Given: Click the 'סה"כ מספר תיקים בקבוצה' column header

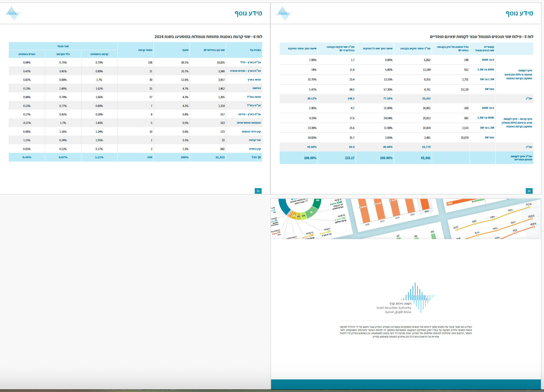Looking at the screenshot, I should pyautogui.click(x=415, y=48).
